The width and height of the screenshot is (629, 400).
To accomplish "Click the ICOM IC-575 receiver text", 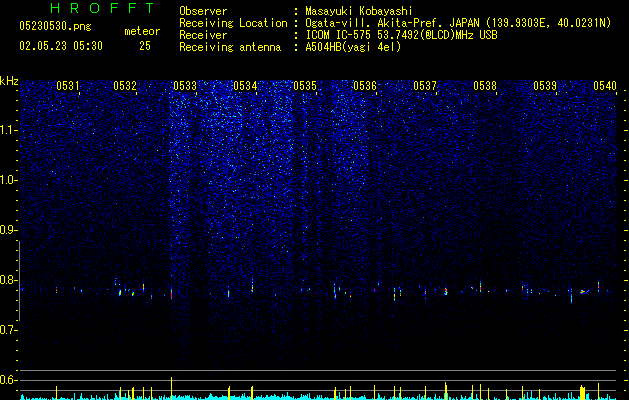I will pos(401,35).
